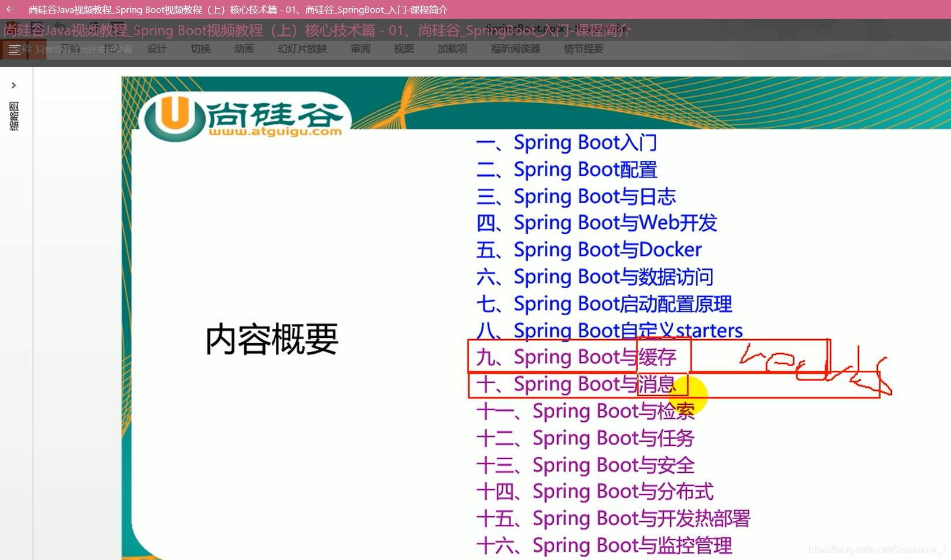The width and height of the screenshot is (951, 560).
Task: Open link 五、Spring Boot与Docker
Action: [x=589, y=250]
